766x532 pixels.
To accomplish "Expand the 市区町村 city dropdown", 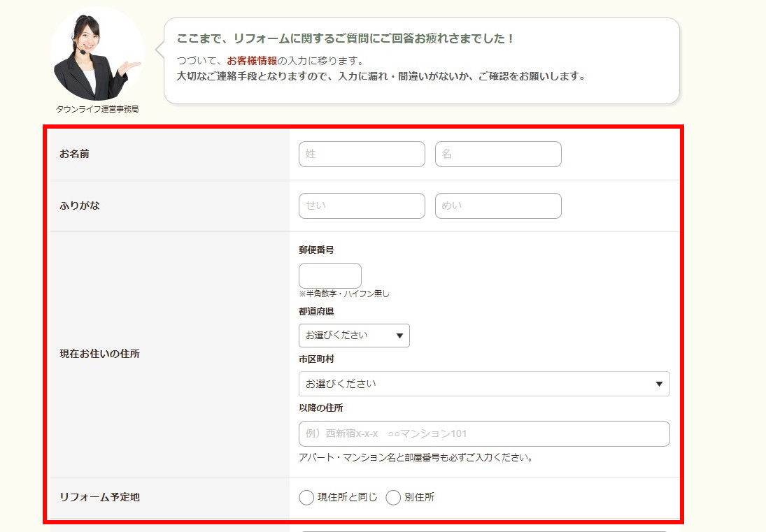I will [484, 384].
